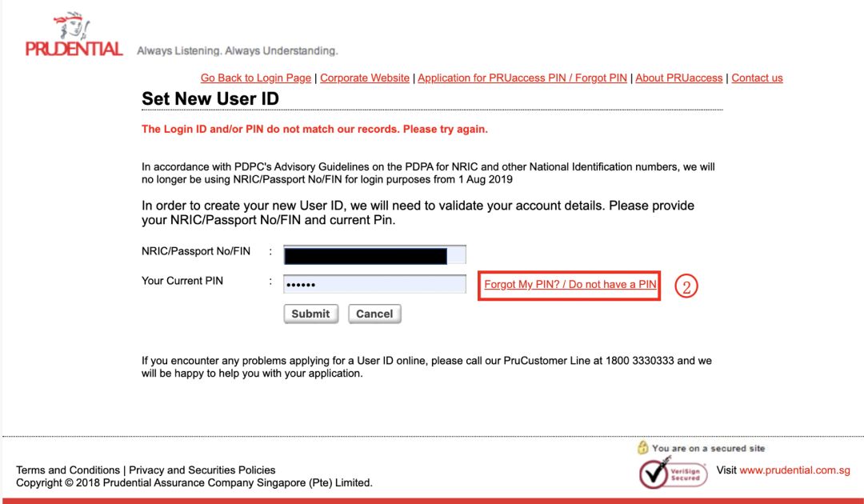Click the Cancel button

(374, 314)
